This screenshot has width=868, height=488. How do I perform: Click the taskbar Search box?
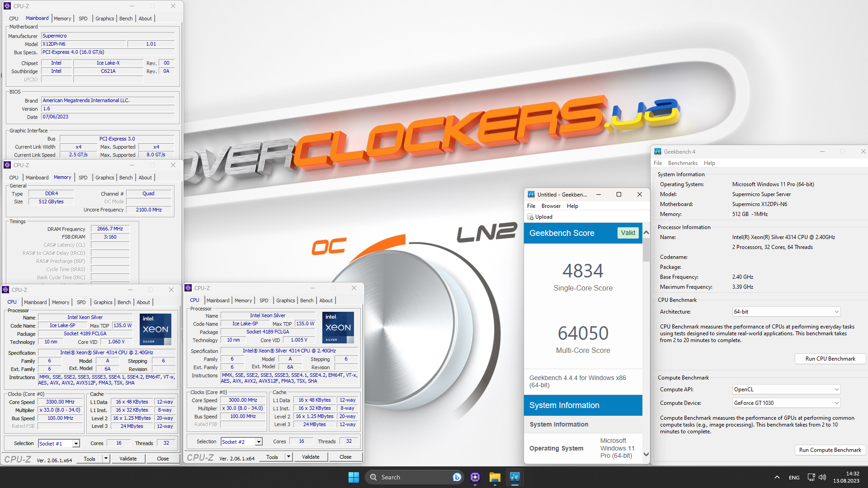415,477
